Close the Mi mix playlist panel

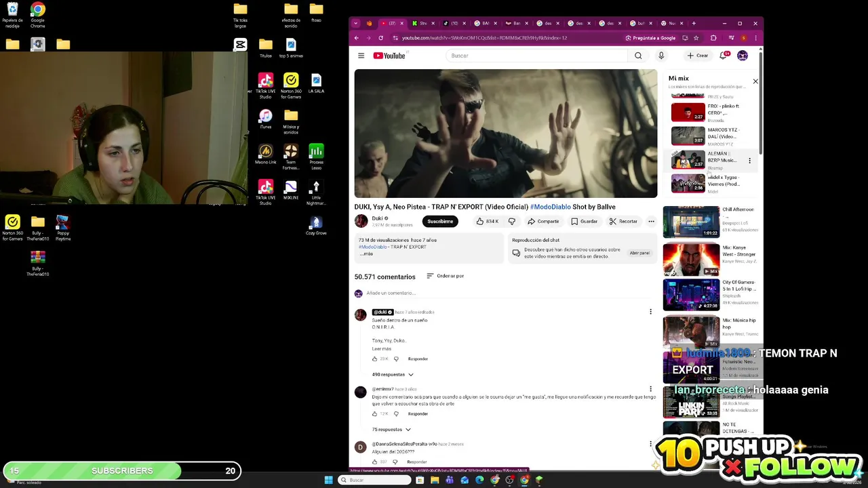(x=755, y=81)
